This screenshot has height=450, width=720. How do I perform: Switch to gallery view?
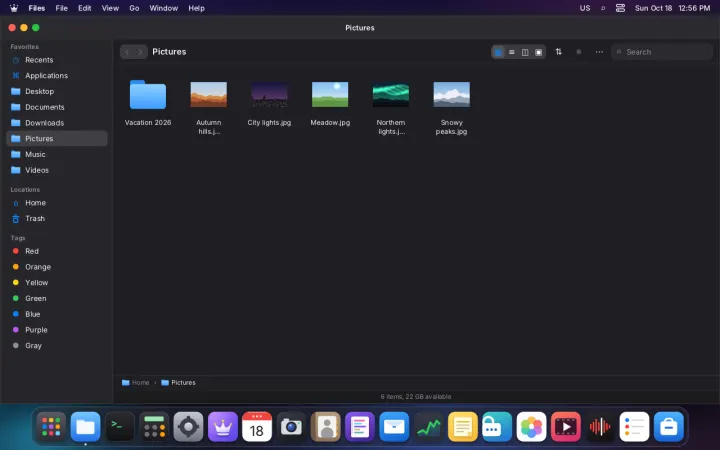[x=539, y=52]
